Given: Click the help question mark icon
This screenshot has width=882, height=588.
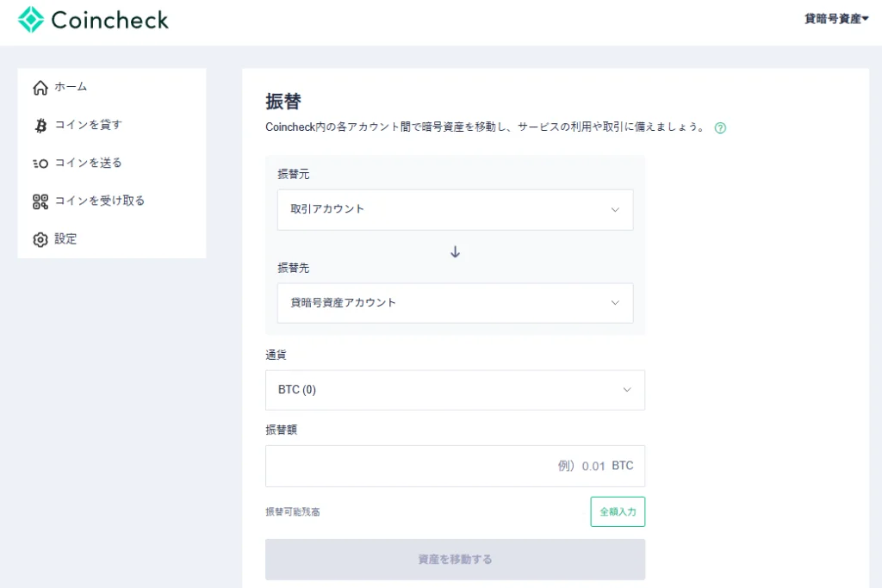Looking at the screenshot, I should (720, 127).
